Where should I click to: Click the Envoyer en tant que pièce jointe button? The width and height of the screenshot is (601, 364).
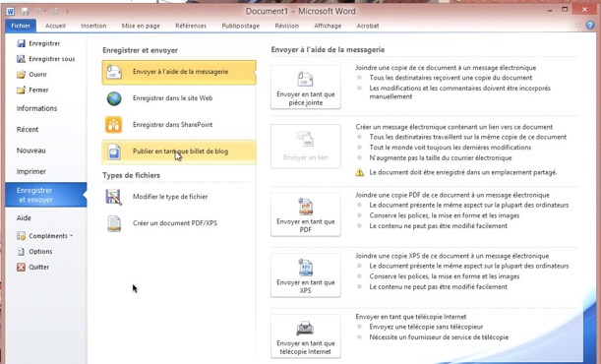pyautogui.click(x=306, y=88)
